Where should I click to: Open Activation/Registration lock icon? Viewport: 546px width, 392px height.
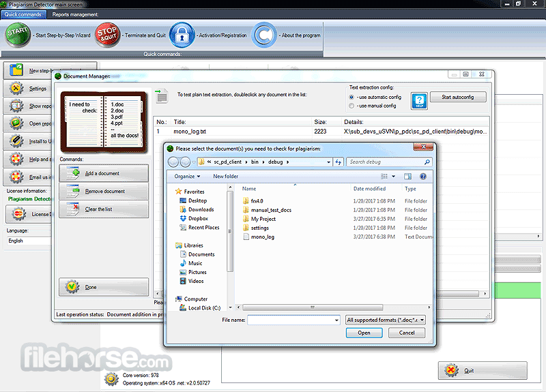click(x=182, y=35)
